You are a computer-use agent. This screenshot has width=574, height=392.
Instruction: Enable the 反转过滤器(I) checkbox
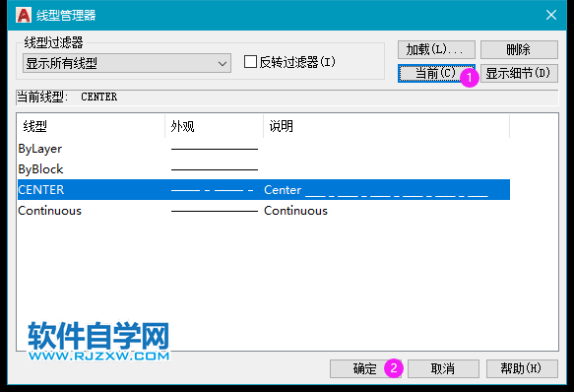[250, 61]
